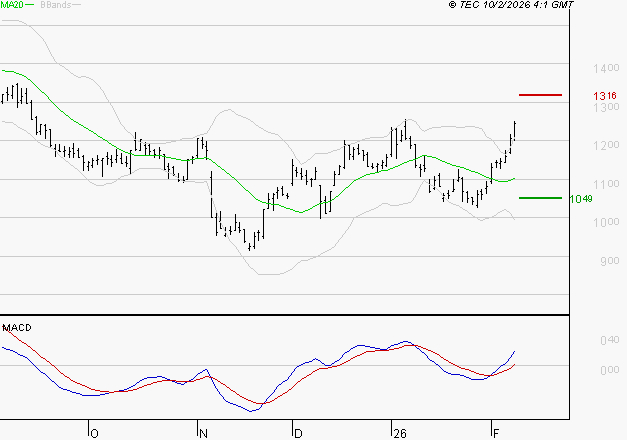
Task: Click the 1100 price axis label
Action: 606,184
